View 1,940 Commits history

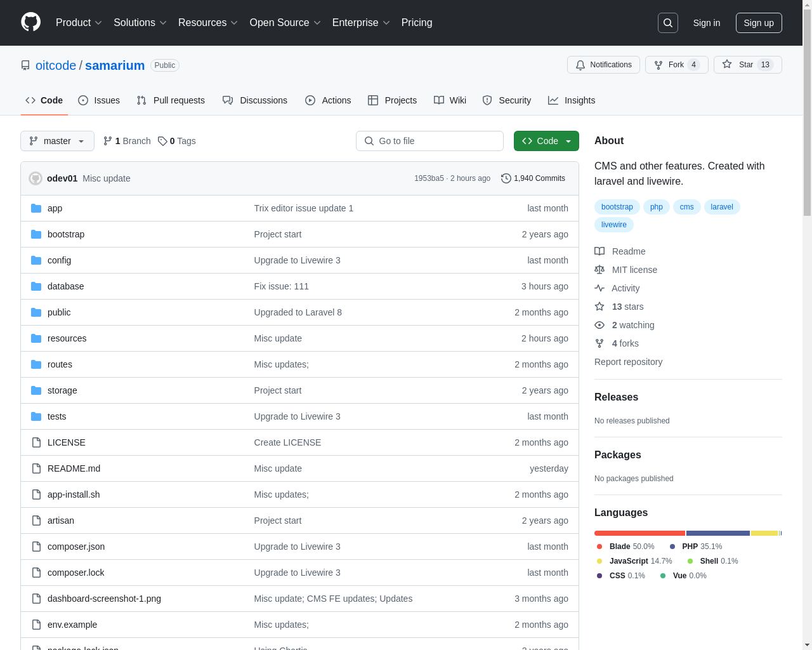tap(533, 178)
